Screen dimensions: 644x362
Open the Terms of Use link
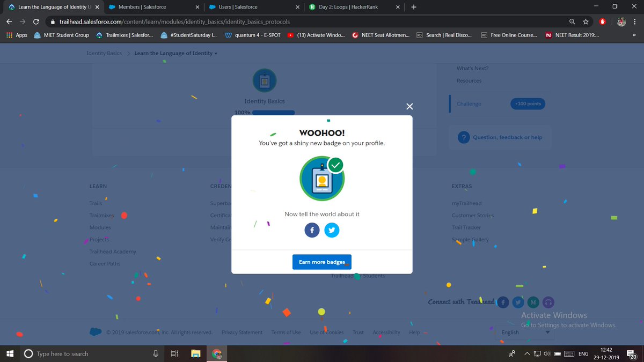[286, 333]
